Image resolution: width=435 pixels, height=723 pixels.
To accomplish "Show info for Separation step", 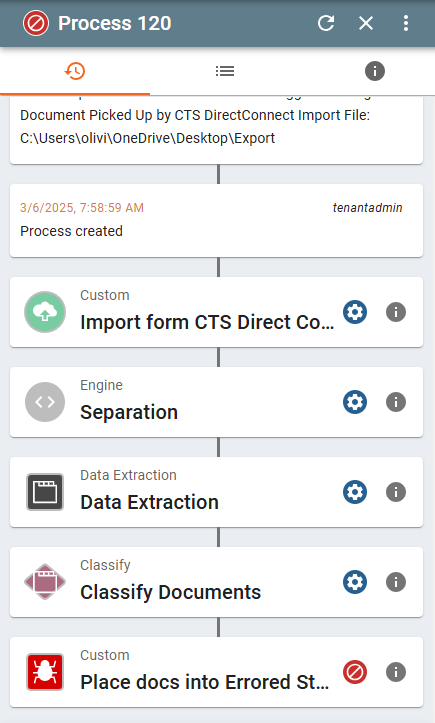I will coord(396,402).
